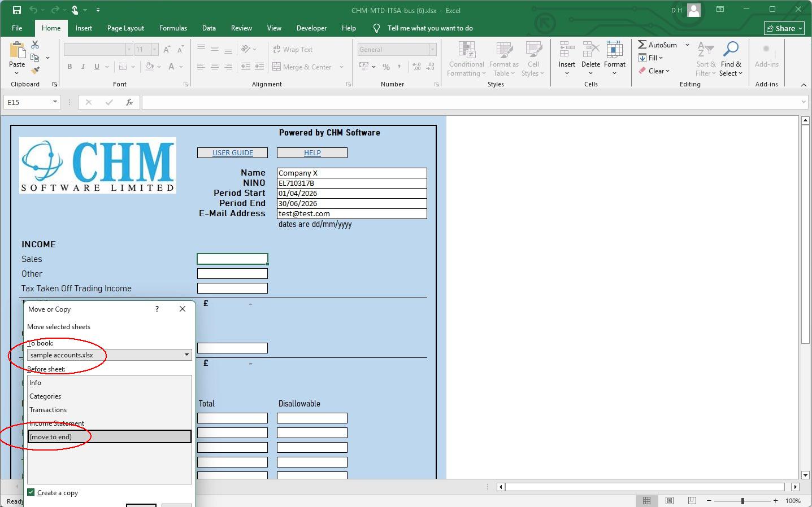Apply Percent Style format

pyautogui.click(x=386, y=67)
